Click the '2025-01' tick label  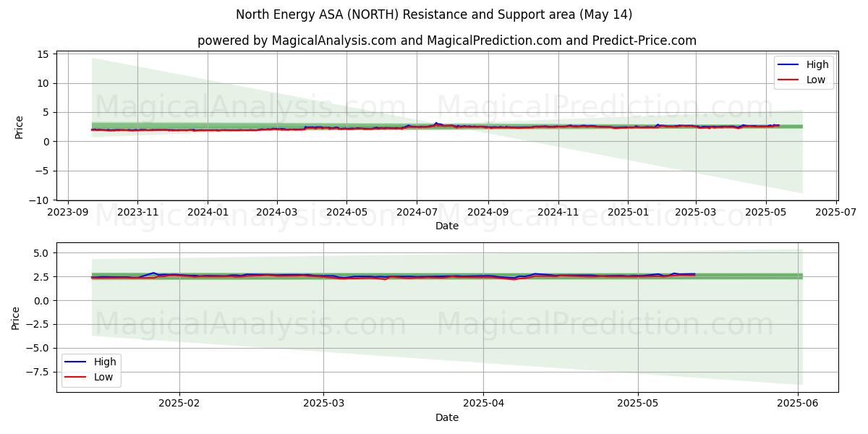tap(627, 212)
